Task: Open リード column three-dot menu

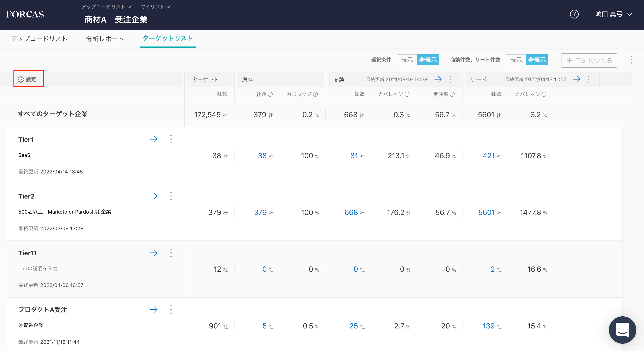Action: point(589,80)
